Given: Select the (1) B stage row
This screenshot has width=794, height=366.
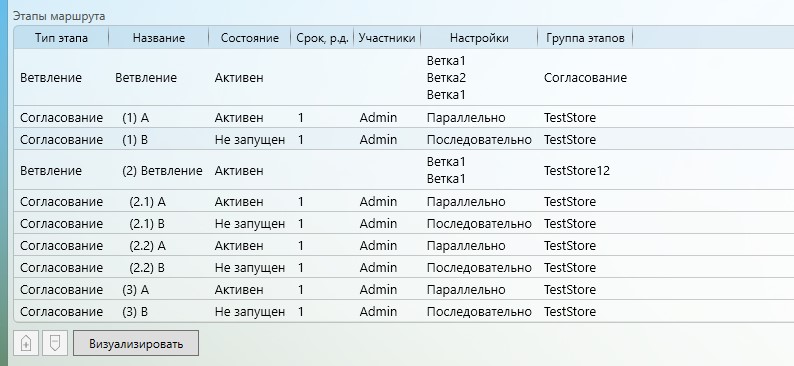Looking at the screenshot, I should pyautogui.click(x=404, y=139).
